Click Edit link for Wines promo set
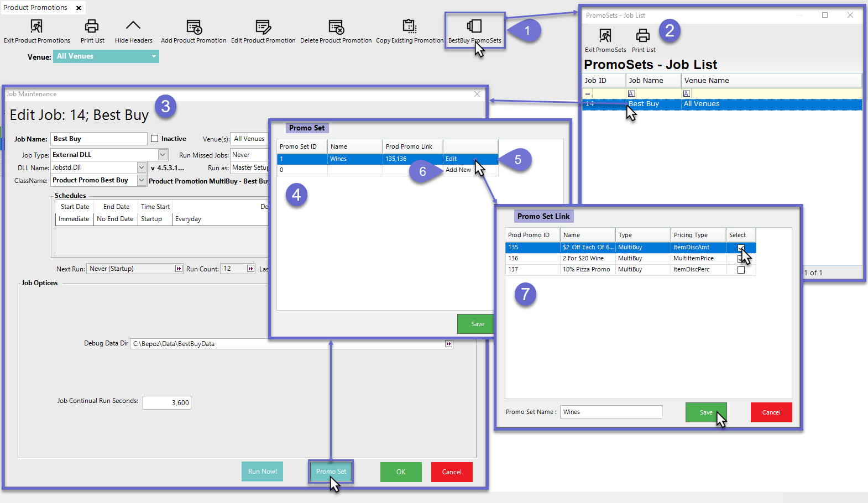Screen dimensions: 868x503 (451, 159)
